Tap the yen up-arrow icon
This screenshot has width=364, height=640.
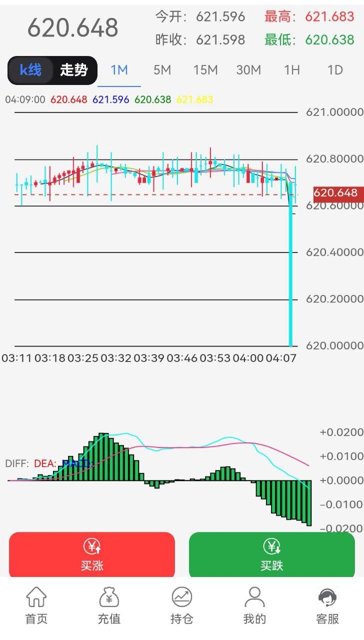(92, 546)
